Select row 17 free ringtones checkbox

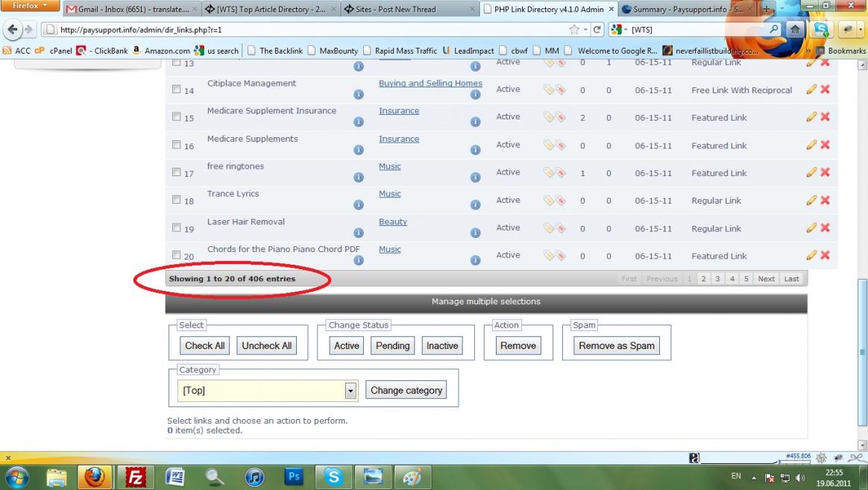[x=176, y=172]
